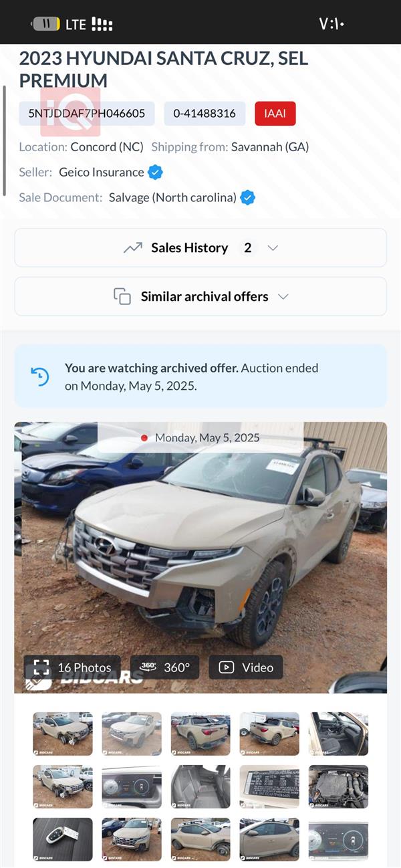
Task: Copy VIN 5NTJDDAF7PH046605 chip
Action: (89, 113)
